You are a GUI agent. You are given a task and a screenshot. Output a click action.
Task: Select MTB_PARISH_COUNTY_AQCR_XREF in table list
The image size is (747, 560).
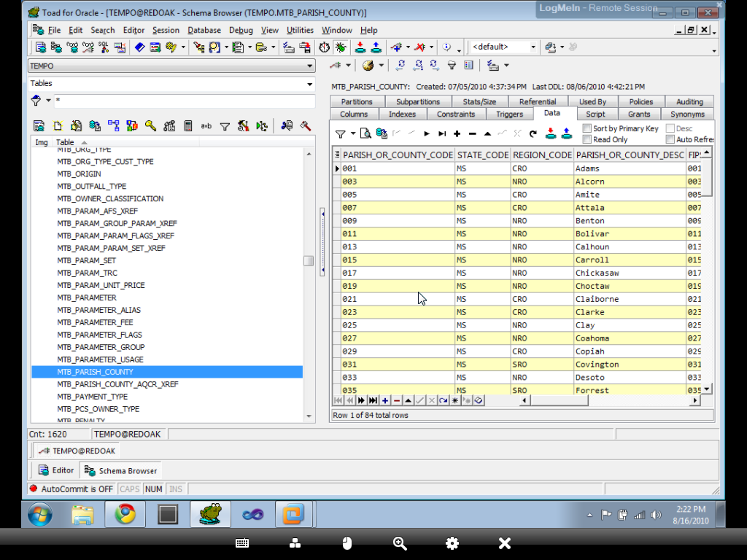pos(117,384)
